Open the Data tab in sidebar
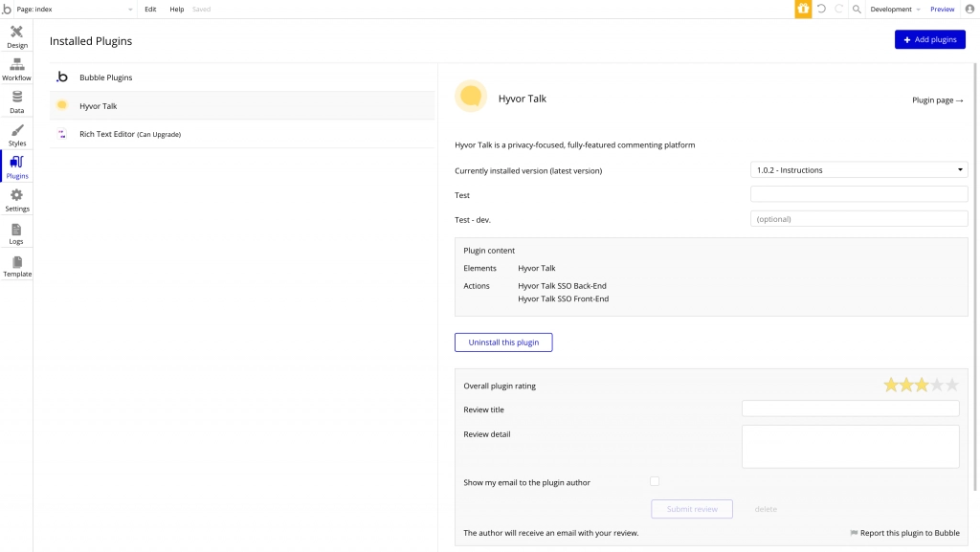Screen dimensions: 980x552 tap(17, 101)
